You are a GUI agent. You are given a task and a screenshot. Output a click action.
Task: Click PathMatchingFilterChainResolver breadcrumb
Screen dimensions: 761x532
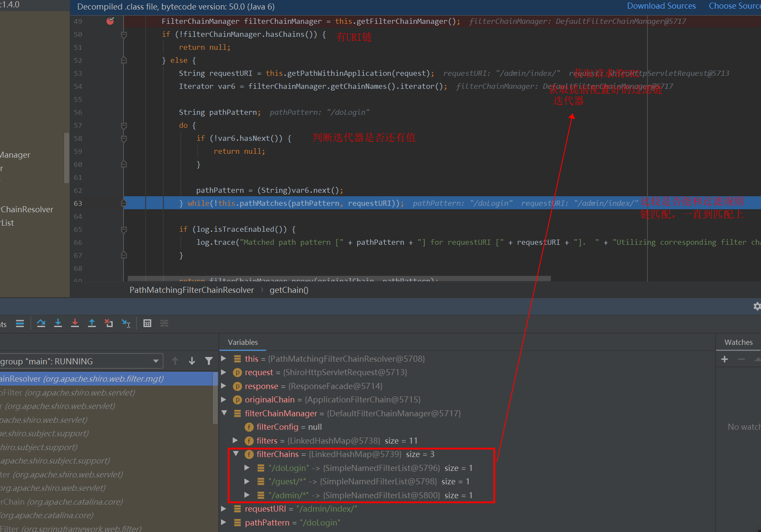click(192, 290)
